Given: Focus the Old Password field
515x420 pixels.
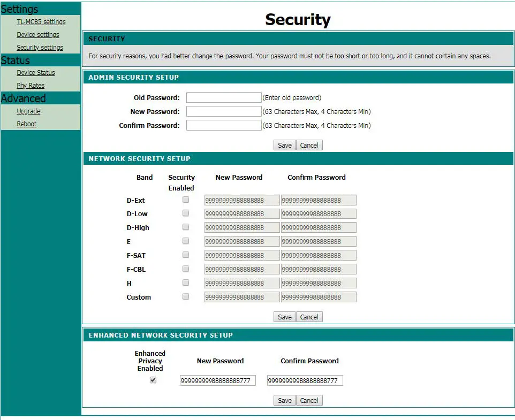Looking at the screenshot, I should point(224,97).
